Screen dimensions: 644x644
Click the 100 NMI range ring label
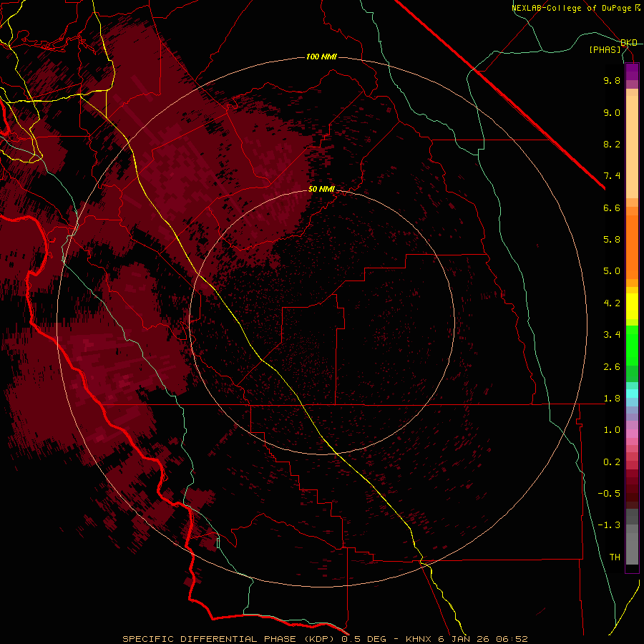[x=321, y=57]
